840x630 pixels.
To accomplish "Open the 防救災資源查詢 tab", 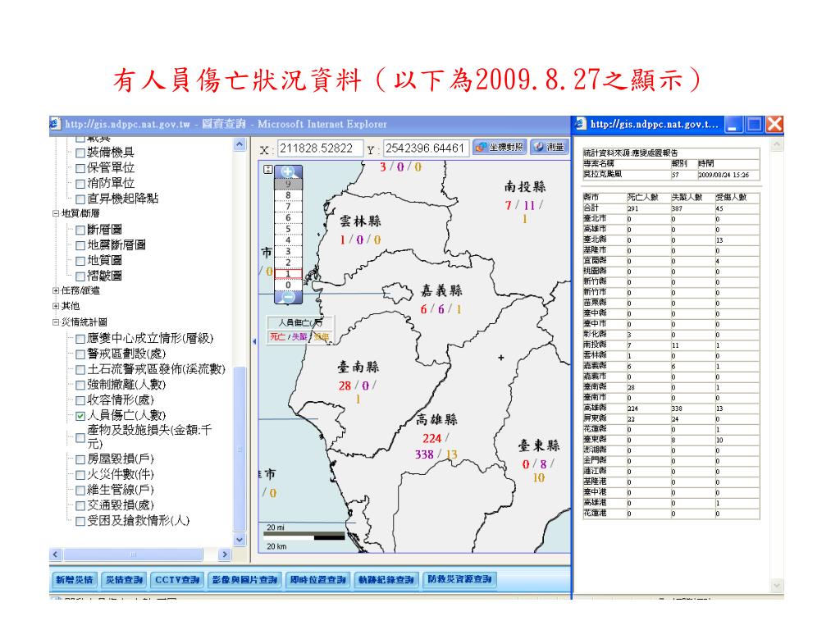I will click(459, 580).
